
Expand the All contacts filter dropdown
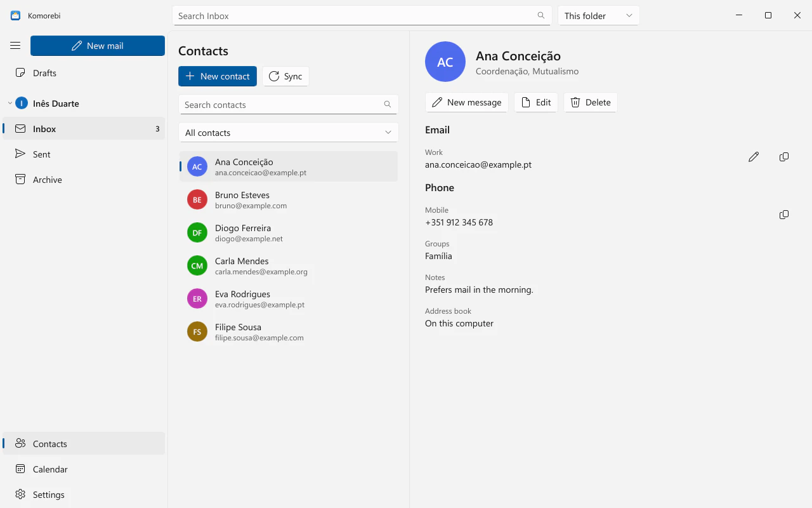289,133
